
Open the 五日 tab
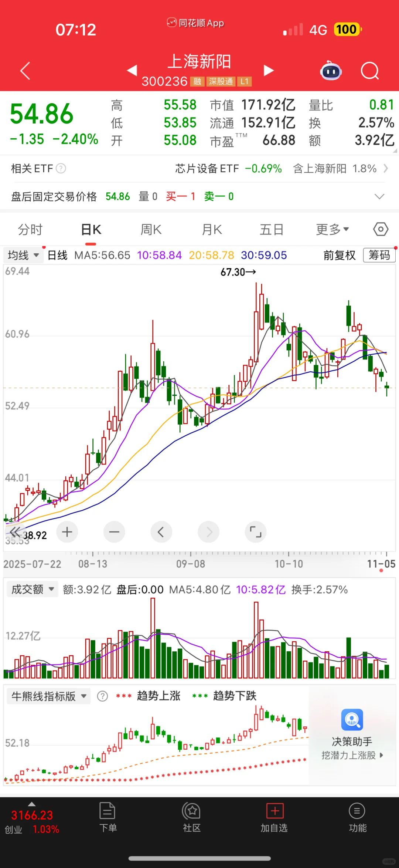click(272, 230)
